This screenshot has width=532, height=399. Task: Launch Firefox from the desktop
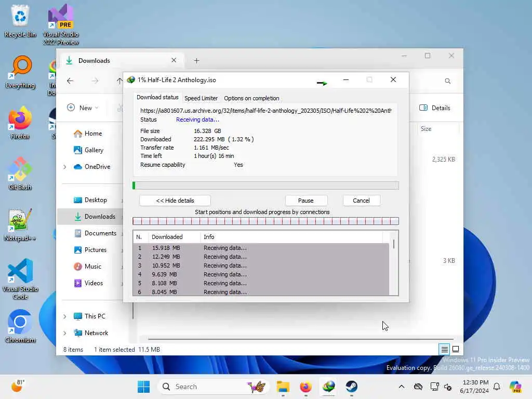[20, 123]
